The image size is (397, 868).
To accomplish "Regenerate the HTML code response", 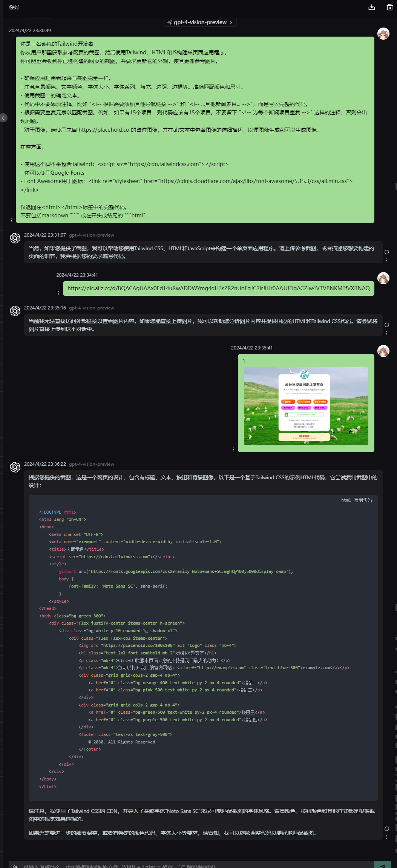I will pyautogui.click(x=386, y=829).
